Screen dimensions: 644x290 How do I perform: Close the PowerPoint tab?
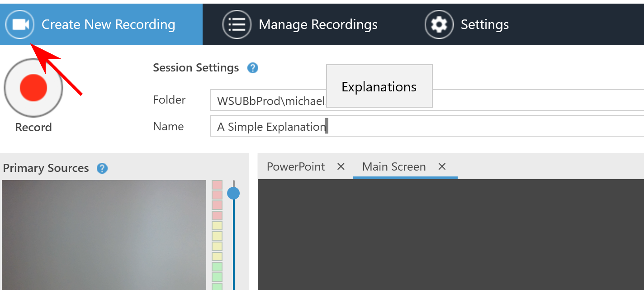point(341,167)
